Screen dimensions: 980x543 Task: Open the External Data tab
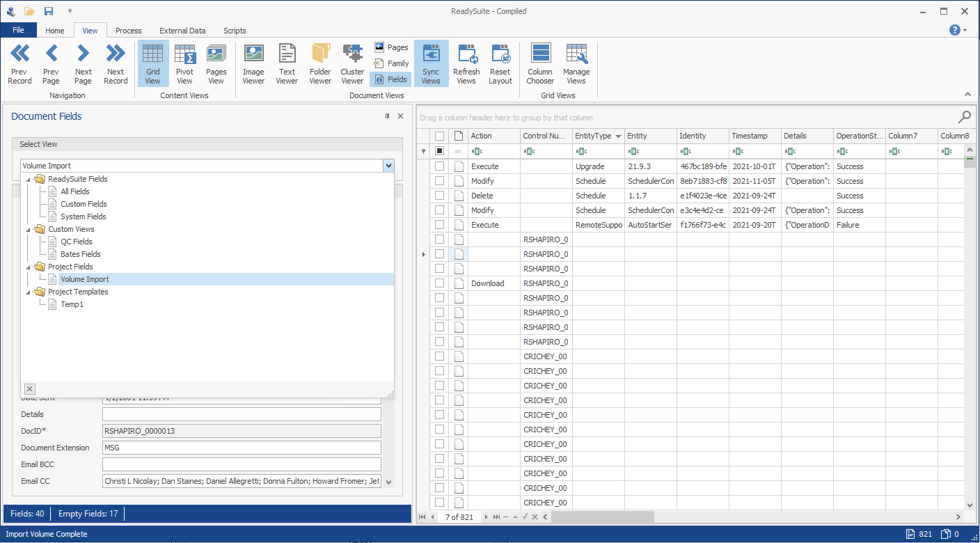point(182,31)
